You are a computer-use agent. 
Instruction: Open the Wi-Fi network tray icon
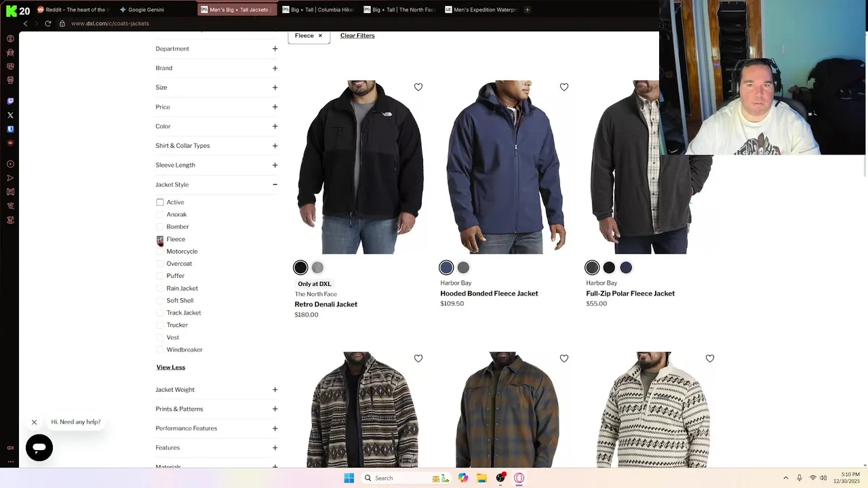tap(812, 478)
